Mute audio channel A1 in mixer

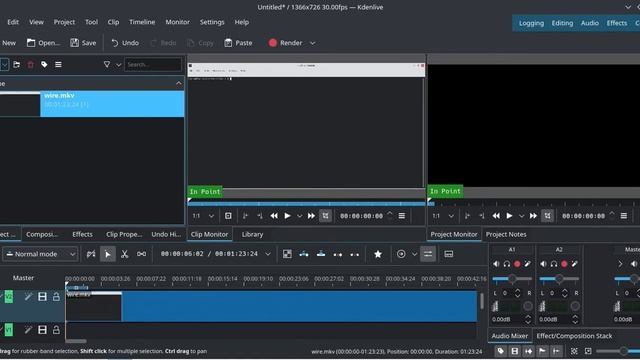click(x=496, y=264)
